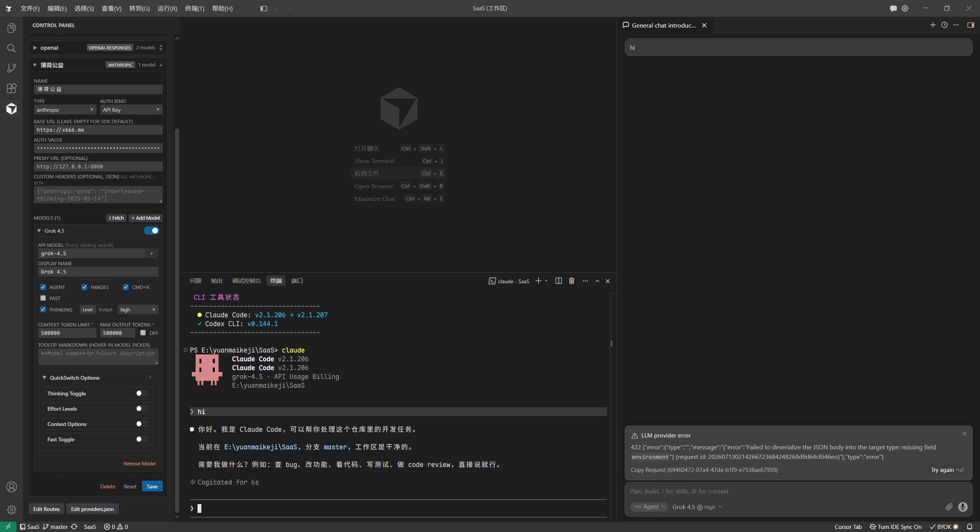Uncheck the IMAGES checkbox
Screen dimensions: 980x532
point(84,287)
